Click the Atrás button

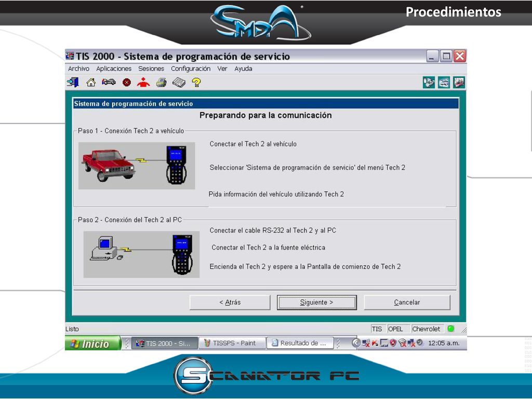click(x=230, y=302)
